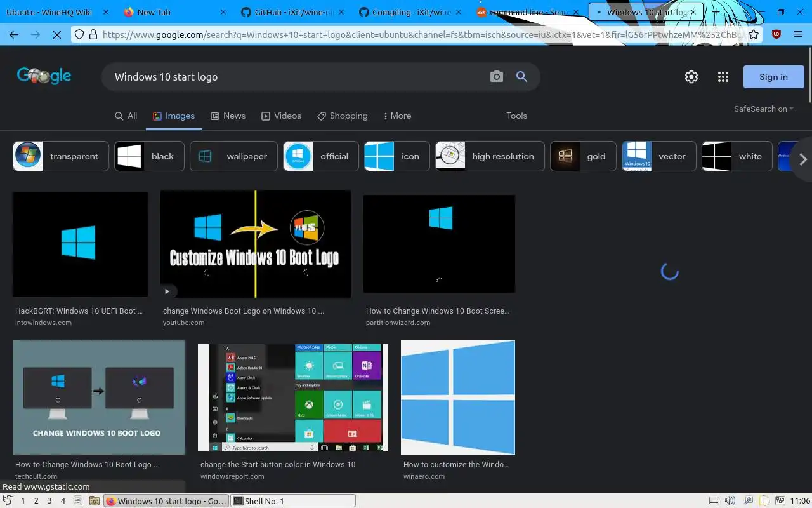
Task: Switch to the command-line search tab
Action: [527, 12]
